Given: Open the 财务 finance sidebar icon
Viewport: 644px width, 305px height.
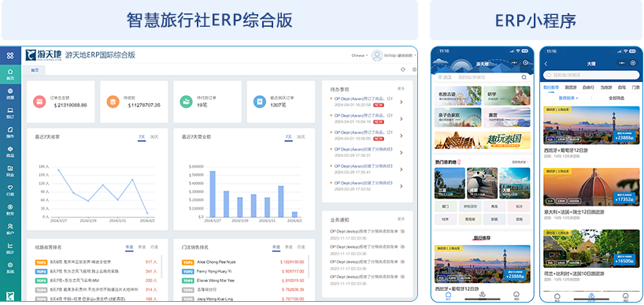Looking at the screenshot, I should point(11,210).
